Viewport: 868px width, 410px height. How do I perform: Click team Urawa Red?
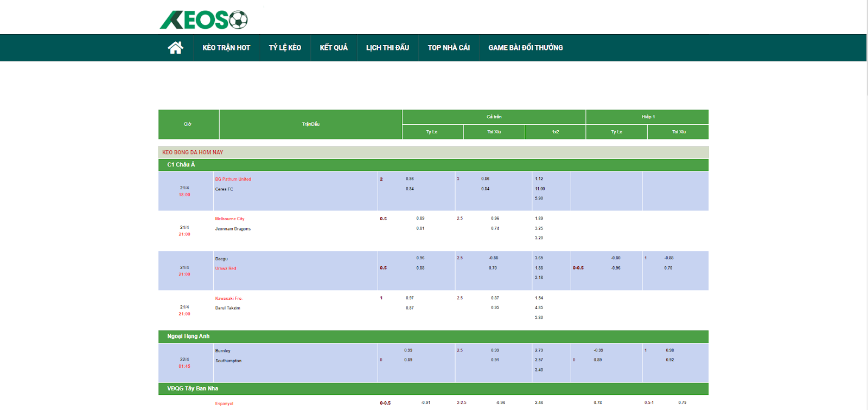(226, 268)
